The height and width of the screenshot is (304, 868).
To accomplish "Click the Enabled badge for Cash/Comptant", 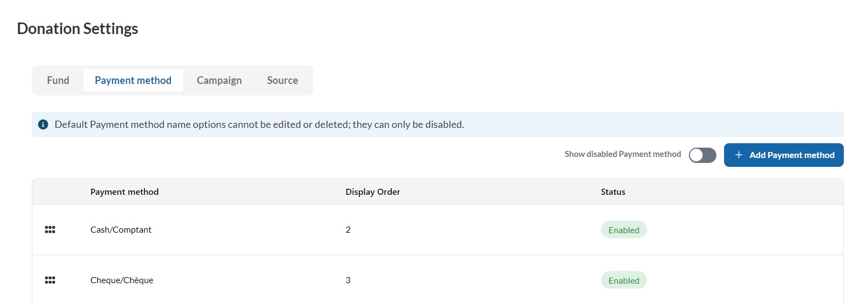I will (x=624, y=230).
